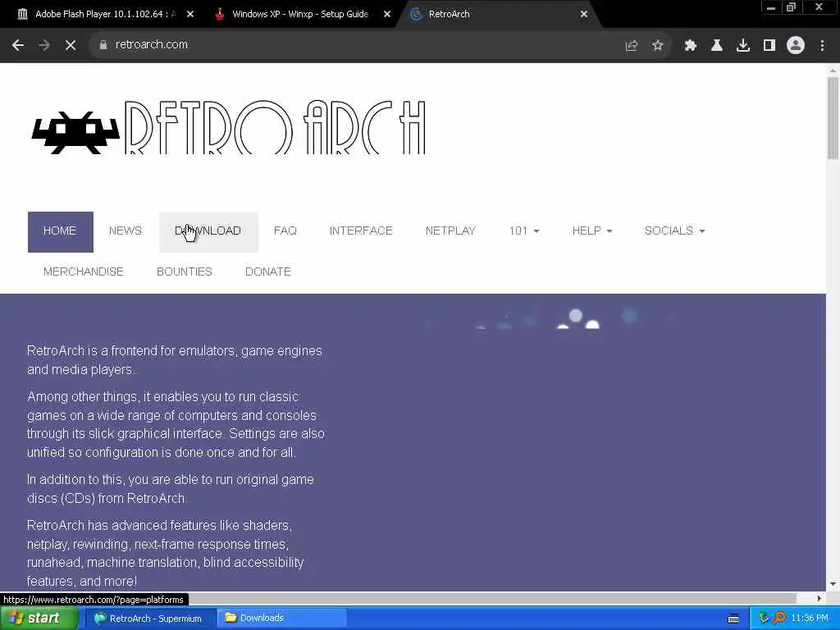
Task: Open the flask experiments icon in the toolbar
Action: (x=717, y=46)
